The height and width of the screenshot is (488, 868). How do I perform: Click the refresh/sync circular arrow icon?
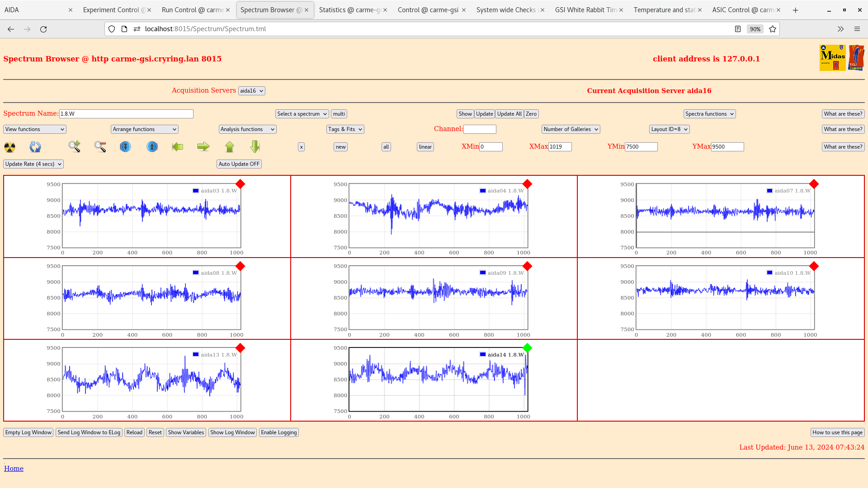tap(35, 146)
